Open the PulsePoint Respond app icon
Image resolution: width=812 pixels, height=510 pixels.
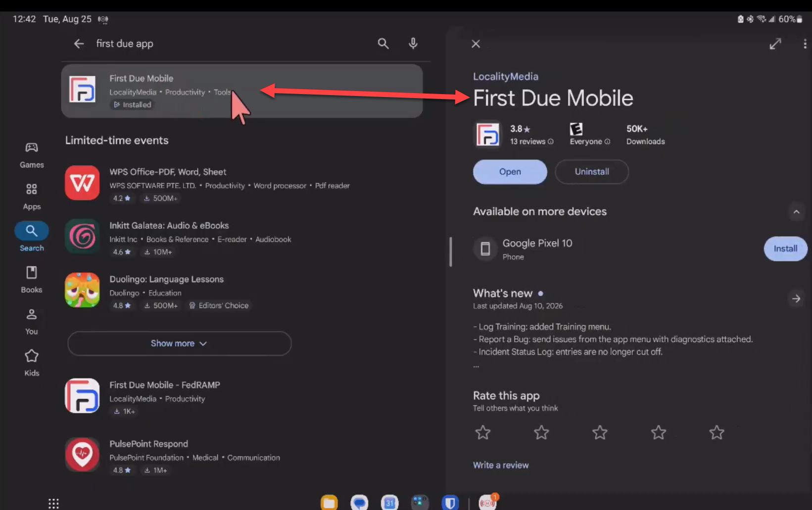click(82, 454)
